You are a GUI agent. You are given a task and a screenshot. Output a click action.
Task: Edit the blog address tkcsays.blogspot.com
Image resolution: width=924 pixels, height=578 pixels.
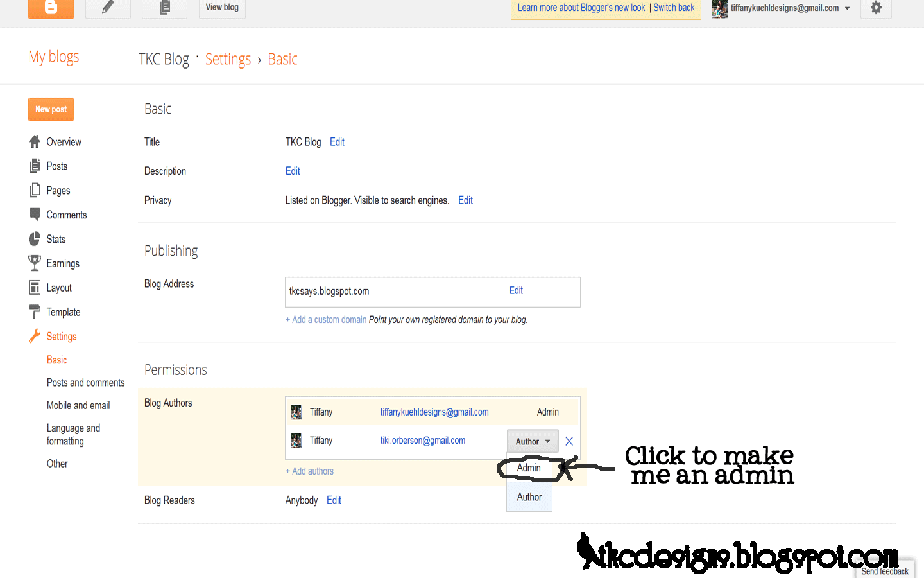coord(516,291)
